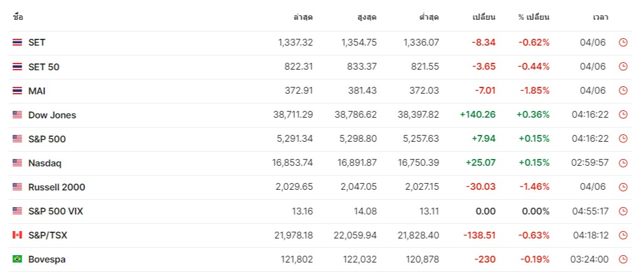Click the clock icon in the S&P/TSX row
This screenshot has width=644, height=273.
623,235
